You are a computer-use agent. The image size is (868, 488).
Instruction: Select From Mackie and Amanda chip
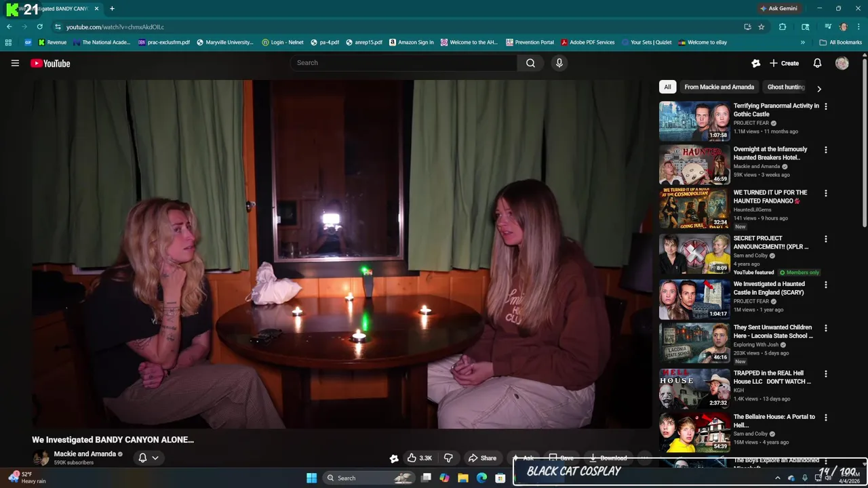[x=719, y=87]
